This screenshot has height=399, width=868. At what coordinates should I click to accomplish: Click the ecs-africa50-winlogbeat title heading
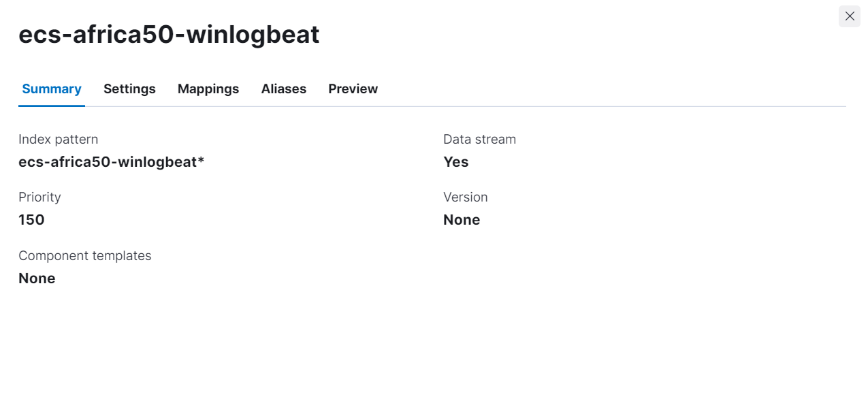coord(169,35)
